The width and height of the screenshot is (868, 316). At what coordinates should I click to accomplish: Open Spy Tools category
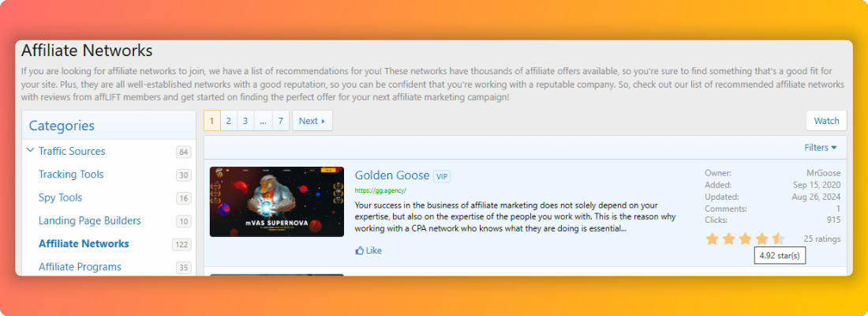click(x=60, y=197)
